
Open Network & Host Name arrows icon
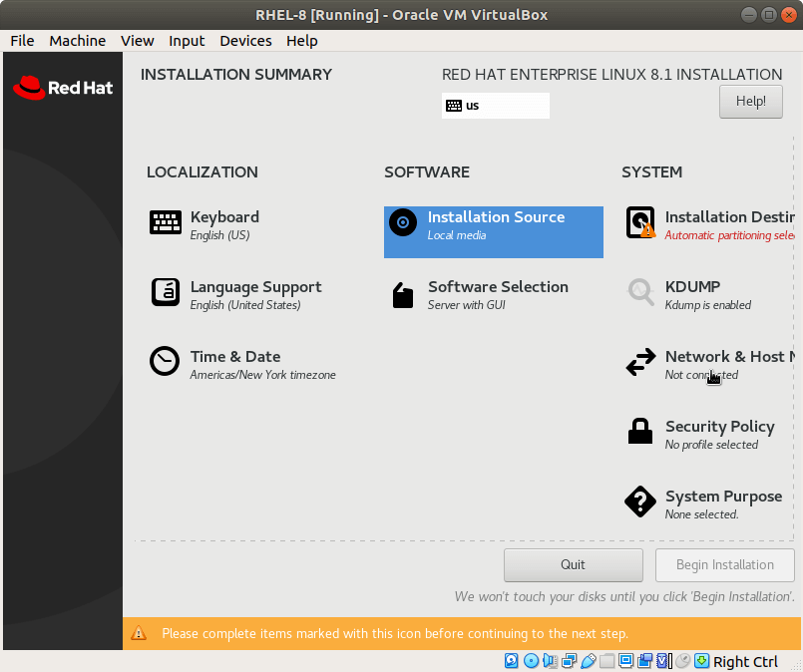click(x=640, y=362)
